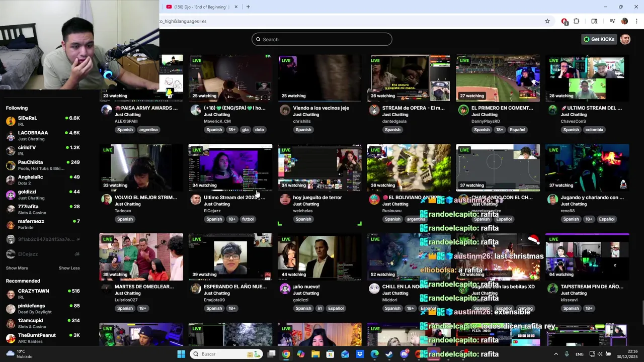Screen dimensions: 644x362
Task: Open chrishills channel name link
Action: pos(302,121)
